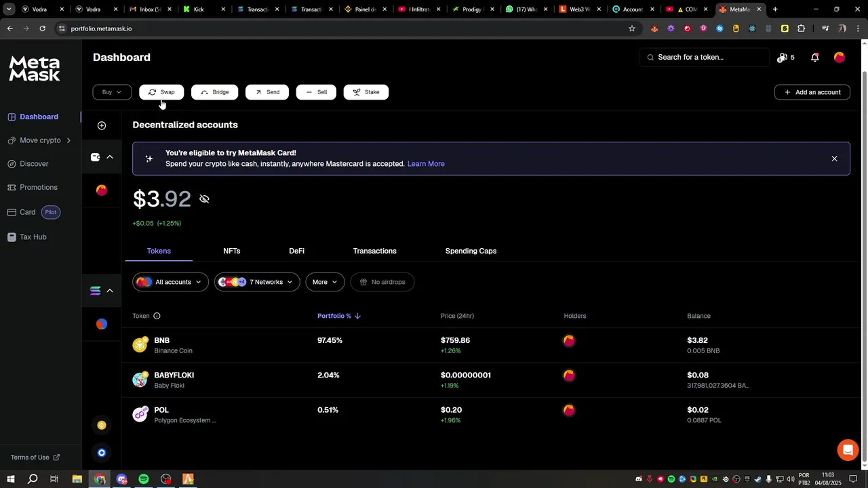Screen dimensions: 868x488
Task: Open the Buy dropdown
Action: 112,92
